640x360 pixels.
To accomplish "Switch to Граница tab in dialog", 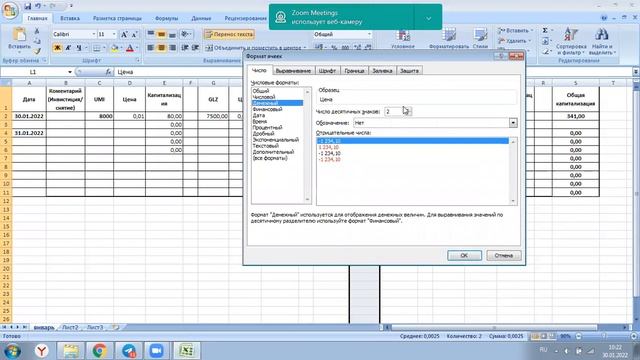I will pyautogui.click(x=354, y=71).
